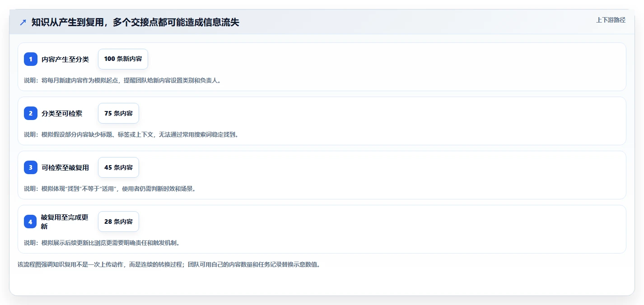Image resolution: width=644 pixels, height=305 pixels.
Task: Select the '75 条内容' value chip
Action: (118, 113)
